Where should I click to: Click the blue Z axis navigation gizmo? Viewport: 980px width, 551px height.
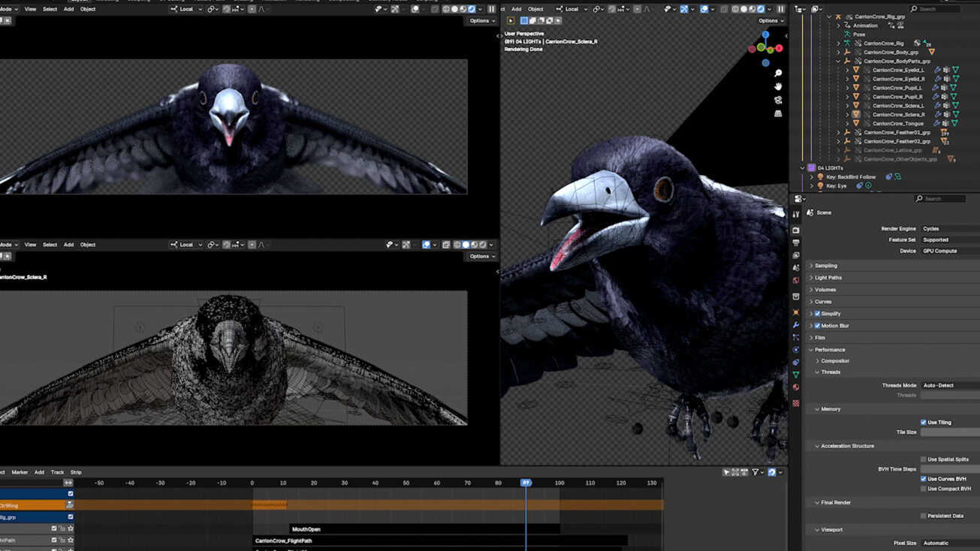[x=765, y=35]
